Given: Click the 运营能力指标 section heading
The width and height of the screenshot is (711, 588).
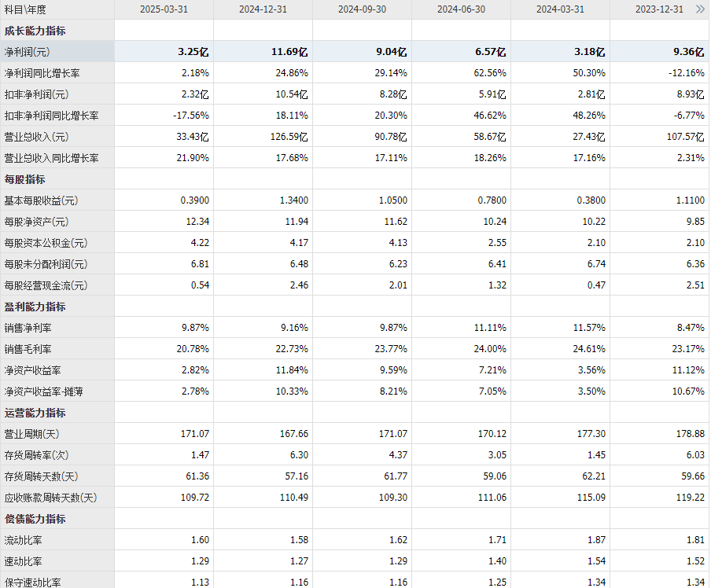Looking at the screenshot, I should click(35, 413).
